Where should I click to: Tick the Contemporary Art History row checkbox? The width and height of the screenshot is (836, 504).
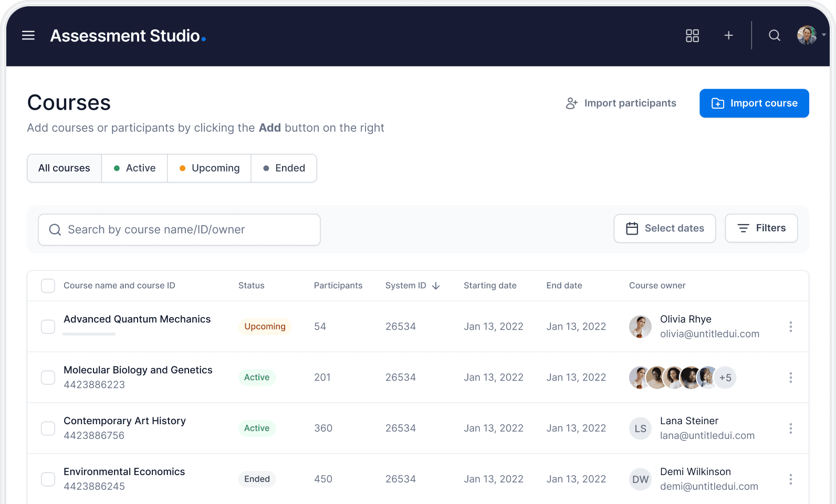coord(48,428)
